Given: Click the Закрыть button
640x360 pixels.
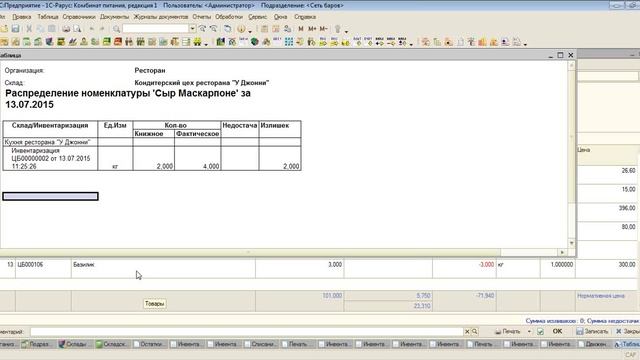Looking at the screenshot, I should 627,331.
